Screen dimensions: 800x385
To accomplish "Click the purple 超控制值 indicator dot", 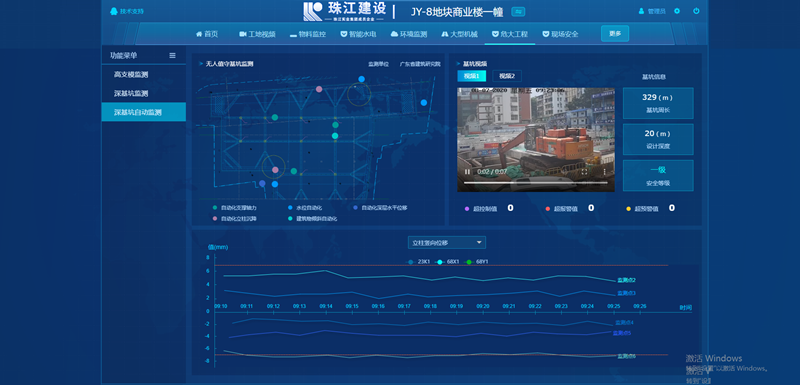I will click(x=467, y=209).
